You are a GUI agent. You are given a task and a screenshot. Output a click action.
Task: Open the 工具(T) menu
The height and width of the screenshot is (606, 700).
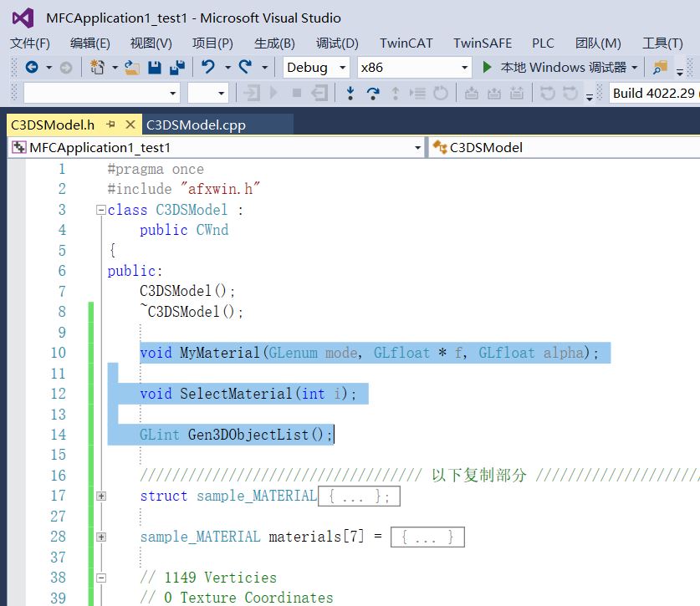pyautogui.click(x=662, y=43)
